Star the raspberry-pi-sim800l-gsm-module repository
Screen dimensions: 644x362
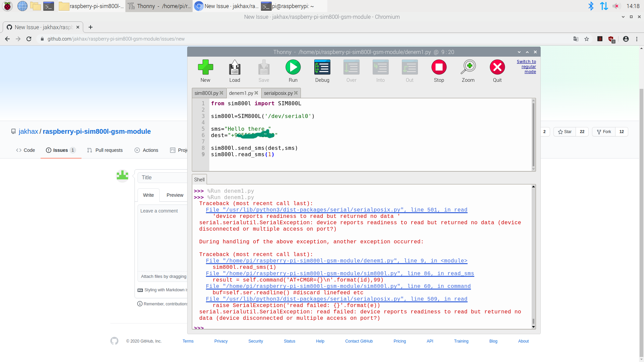[x=565, y=132]
